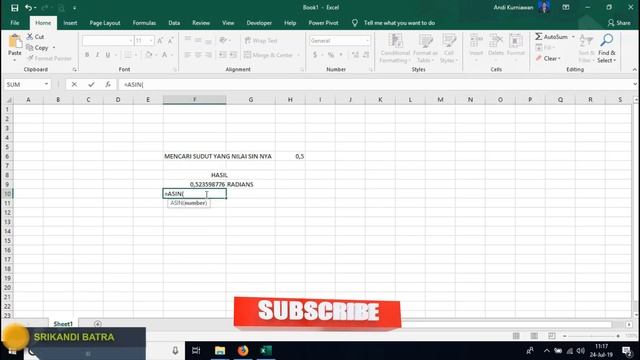Click the Paste clipboard icon

pyautogui.click(x=15, y=42)
